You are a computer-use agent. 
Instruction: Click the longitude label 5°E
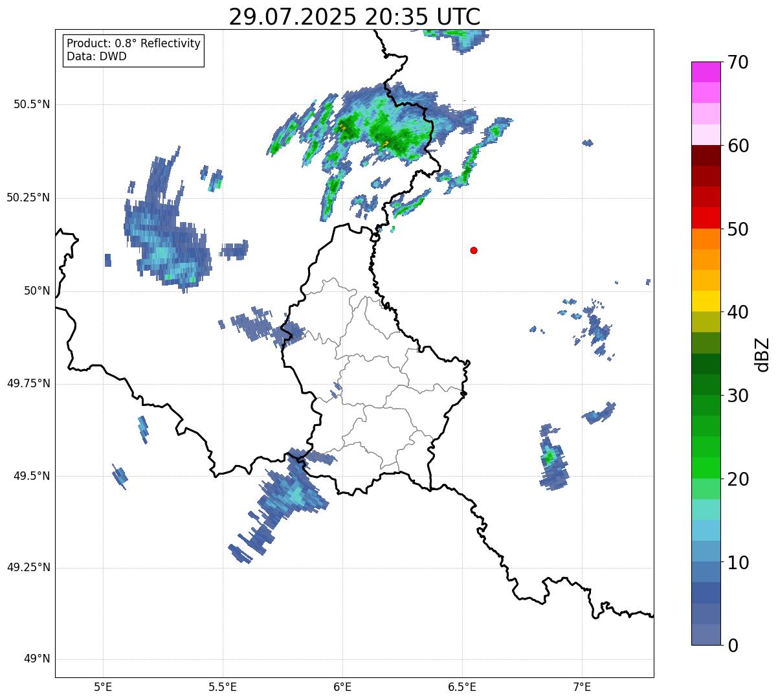coord(103,686)
